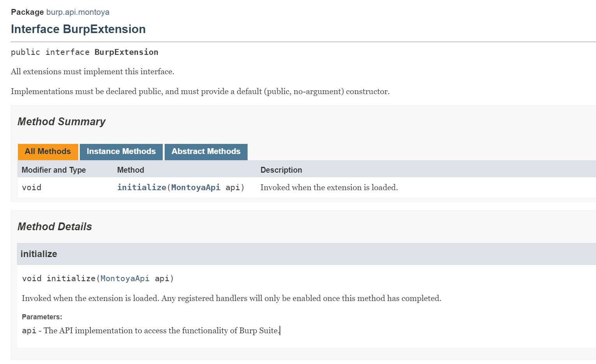Show the Abstract Methods tab
This screenshot has width=596, height=364.
[206, 152]
